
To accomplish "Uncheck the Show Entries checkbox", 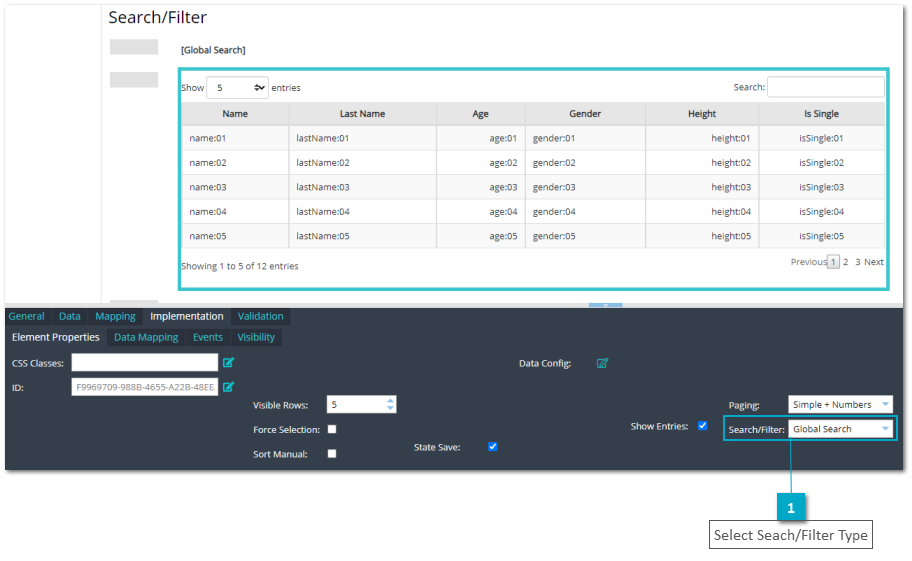I will click(x=703, y=426).
